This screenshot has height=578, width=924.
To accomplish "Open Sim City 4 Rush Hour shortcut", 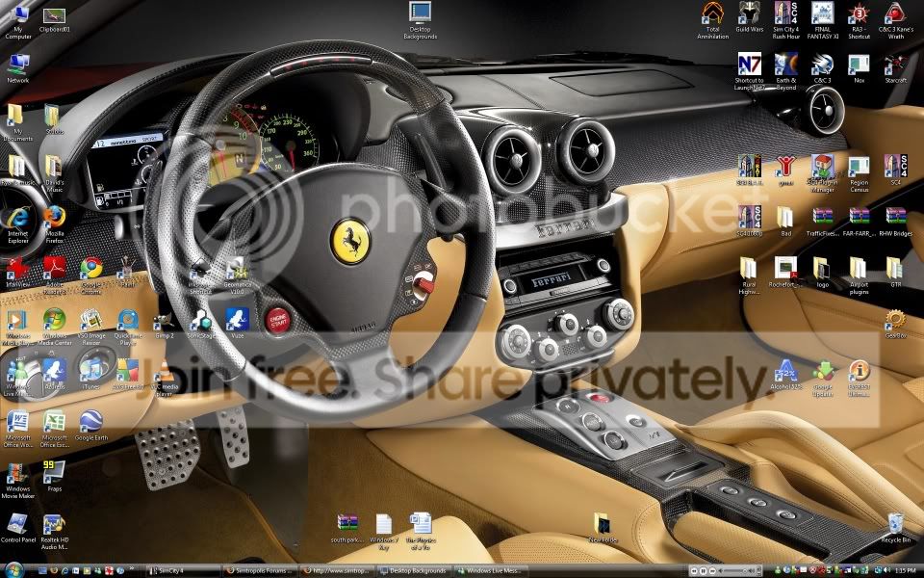I will 785,20.
